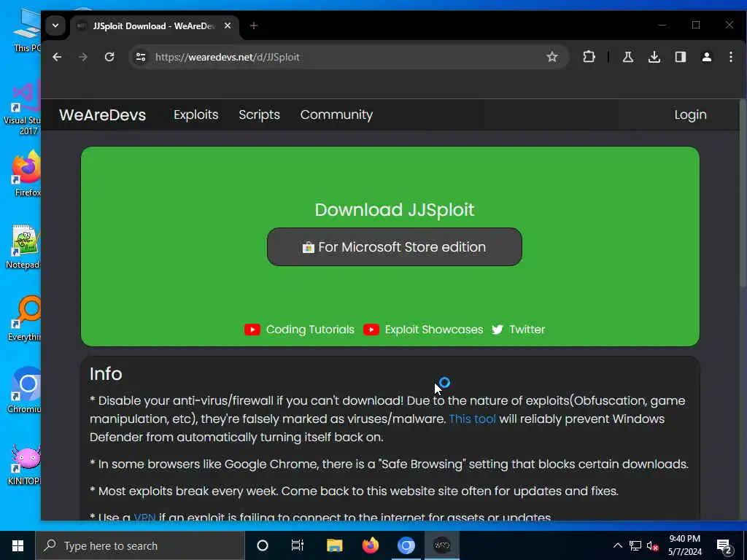Click the Twitter bird icon
Viewport: 747px width, 560px height.
(x=498, y=330)
